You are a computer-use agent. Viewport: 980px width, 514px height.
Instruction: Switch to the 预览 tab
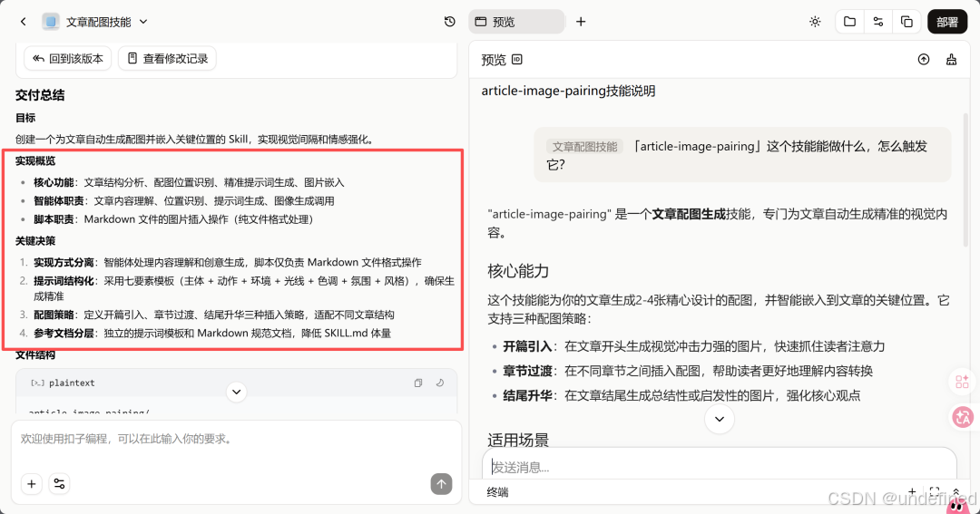tap(516, 22)
